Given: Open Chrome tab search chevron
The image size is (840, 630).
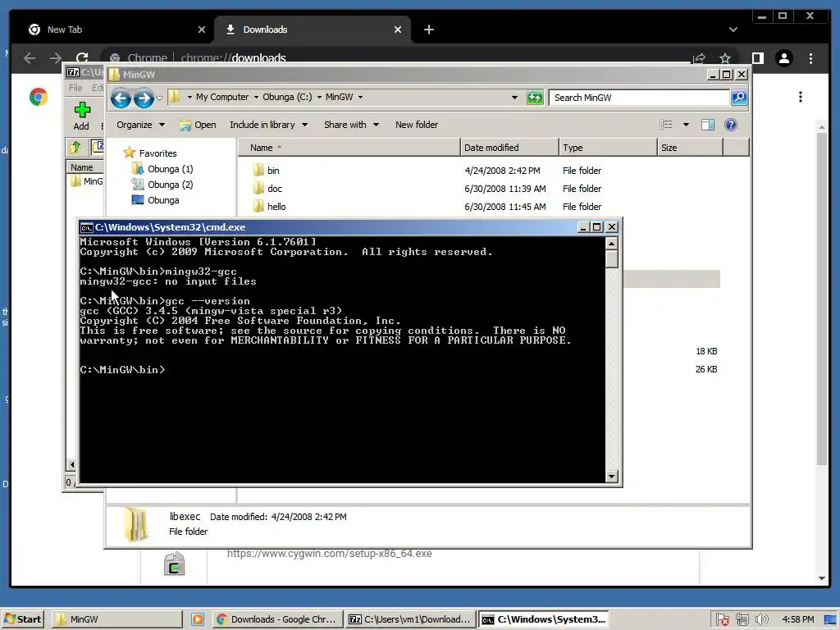Looking at the screenshot, I should [x=733, y=30].
